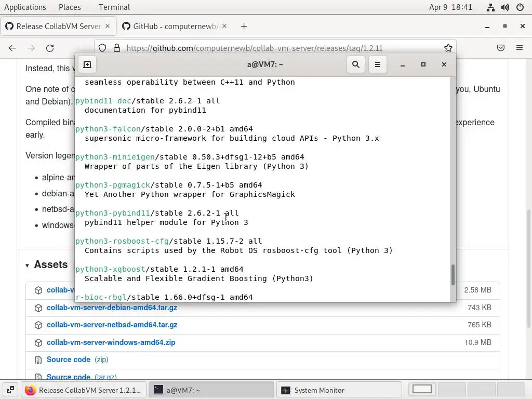The height and width of the screenshot is (399, 532).
Task: Open terminal search icon
Action: (355, 64)
